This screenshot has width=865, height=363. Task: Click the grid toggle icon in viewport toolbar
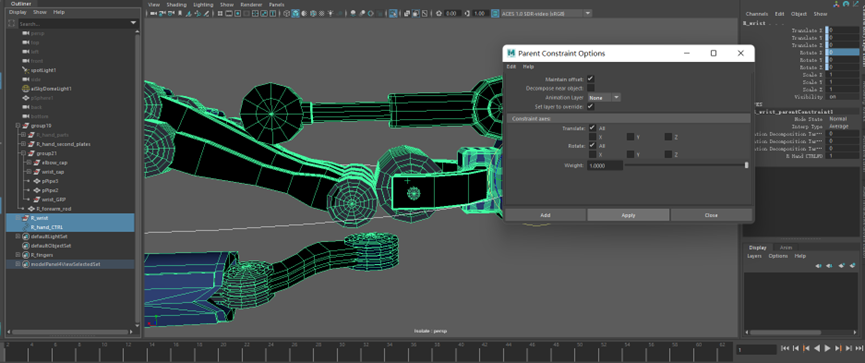(x=220, y=13)
